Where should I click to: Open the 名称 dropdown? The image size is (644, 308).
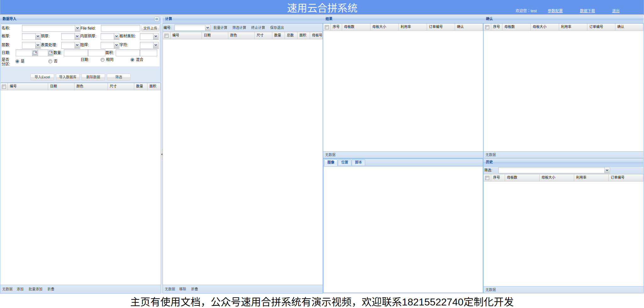pyautogui.click(x=77, y=28)
